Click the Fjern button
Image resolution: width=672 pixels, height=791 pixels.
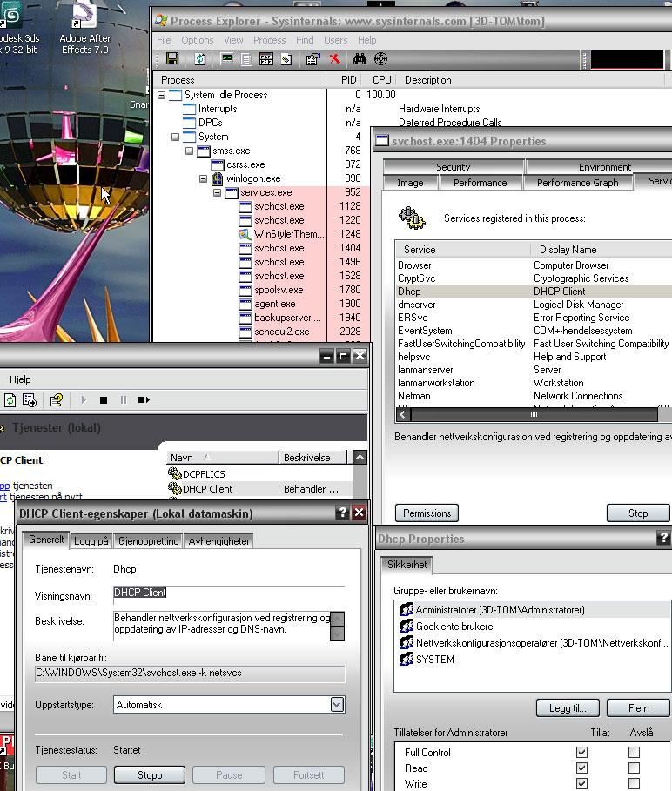(x=638, y=708)
